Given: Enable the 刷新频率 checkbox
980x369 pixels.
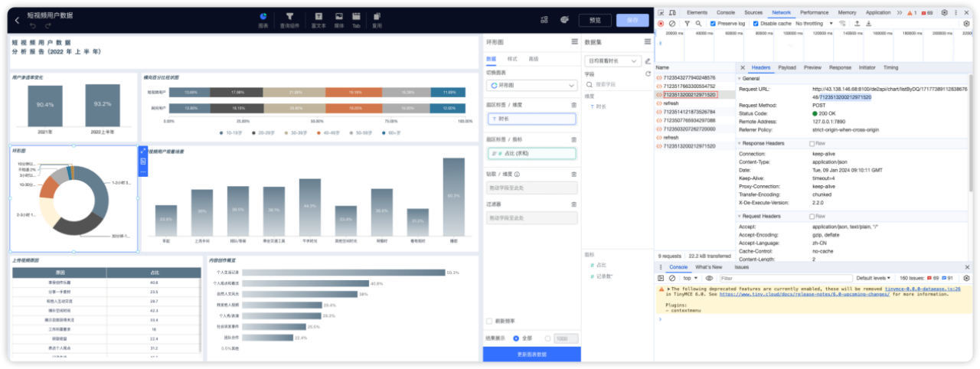Looking at the screenshot, I should pos(489,321).
